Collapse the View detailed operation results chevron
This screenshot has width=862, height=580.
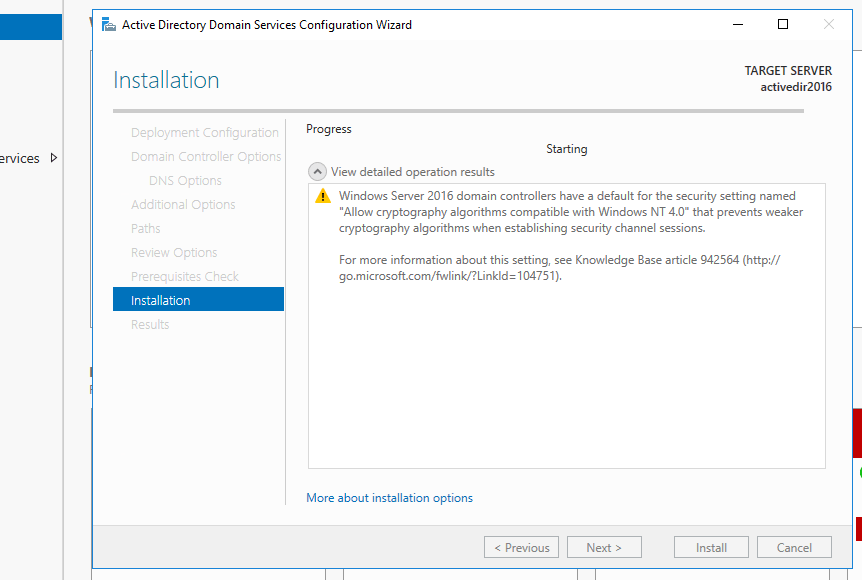[317, 172]
